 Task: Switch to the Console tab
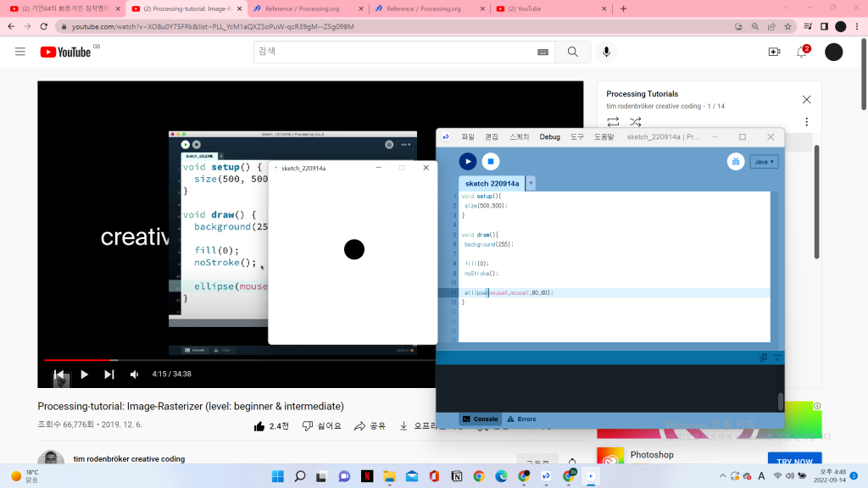point(480,419)
